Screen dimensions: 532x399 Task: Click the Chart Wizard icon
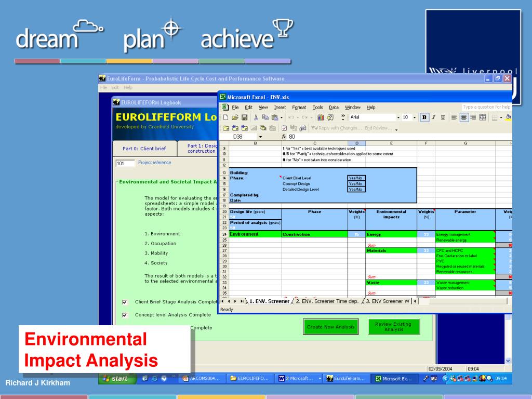[321, 117]
